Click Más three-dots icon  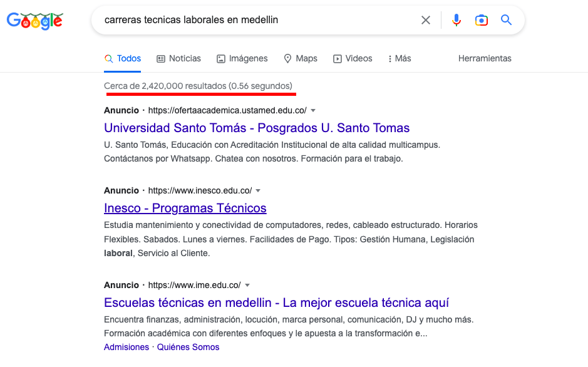click(x=390, y=59)
